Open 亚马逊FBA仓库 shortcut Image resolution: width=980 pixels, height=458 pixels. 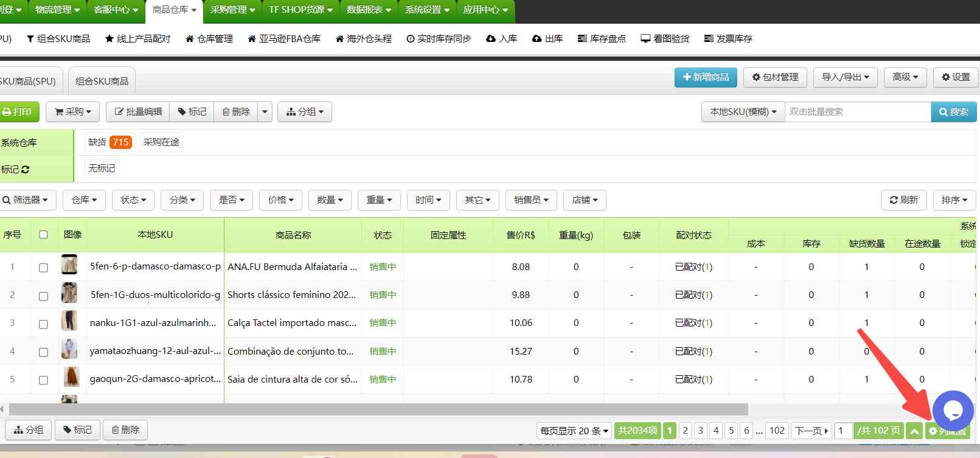pyautogui.click(x=283, y=38)
